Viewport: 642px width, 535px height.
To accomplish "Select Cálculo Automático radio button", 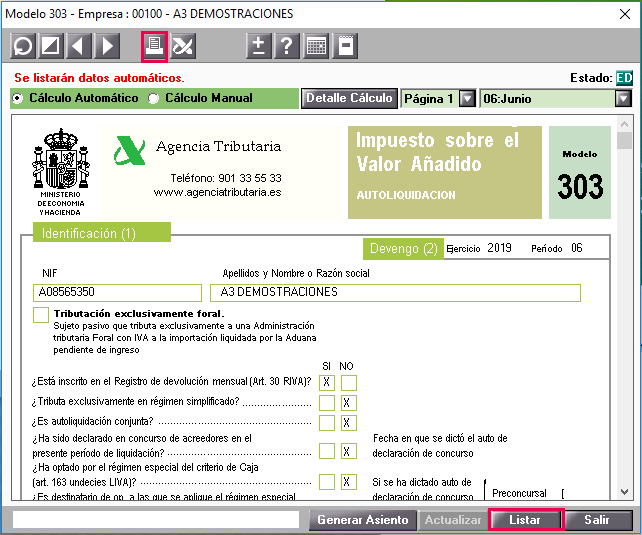I will click(x=17, y=99).
